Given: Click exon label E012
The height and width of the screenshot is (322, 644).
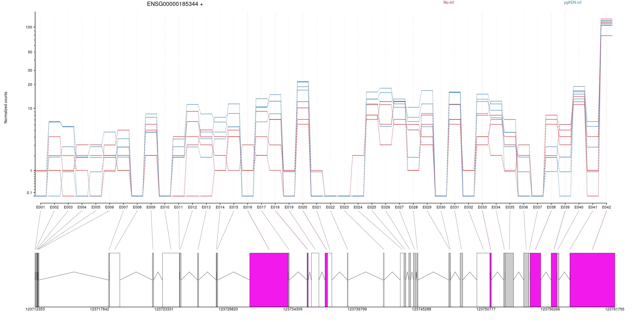Looking at the screenshot, I should (x=192, y=207).
